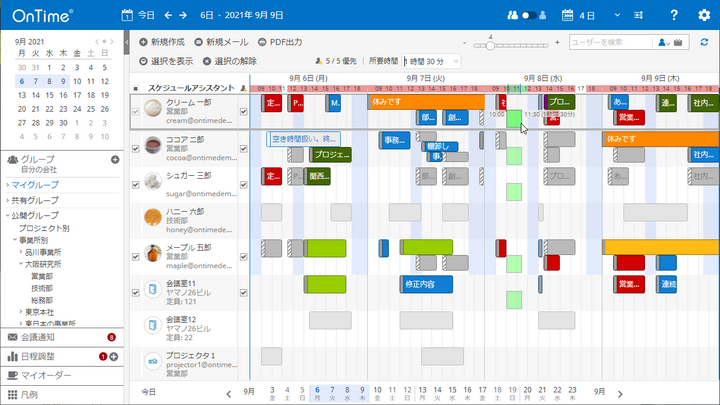Expand 東京本社 node
The height and width of the screenshot is (405, 720).
click(21, 312)
